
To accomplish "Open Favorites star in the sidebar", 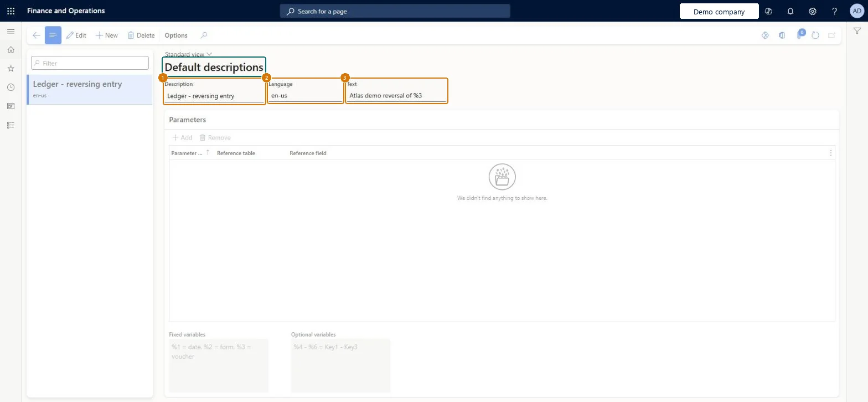I will pyautogui.click(x=11, y=69).
